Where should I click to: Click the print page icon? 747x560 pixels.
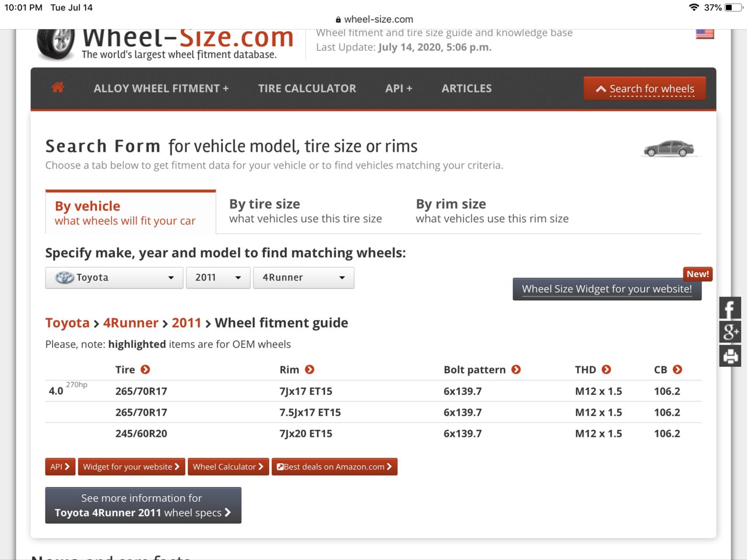pos(730,356)
